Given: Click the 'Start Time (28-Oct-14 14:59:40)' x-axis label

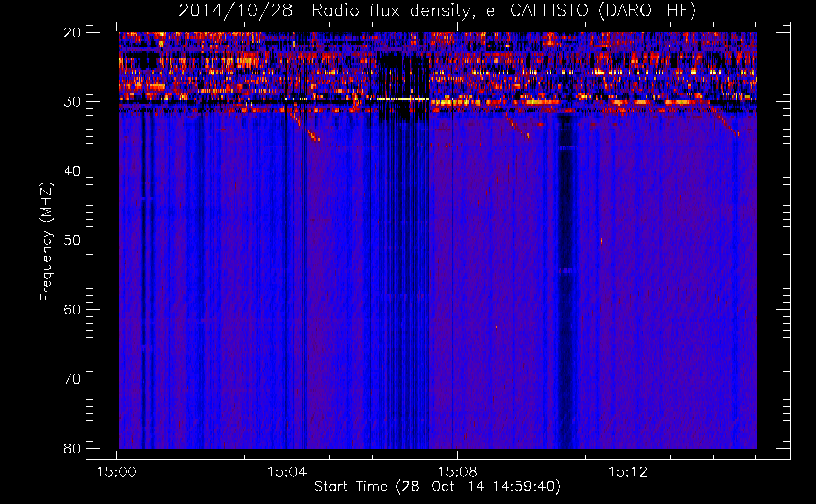Looking at the screenshot, I should (x=437, y=487).
